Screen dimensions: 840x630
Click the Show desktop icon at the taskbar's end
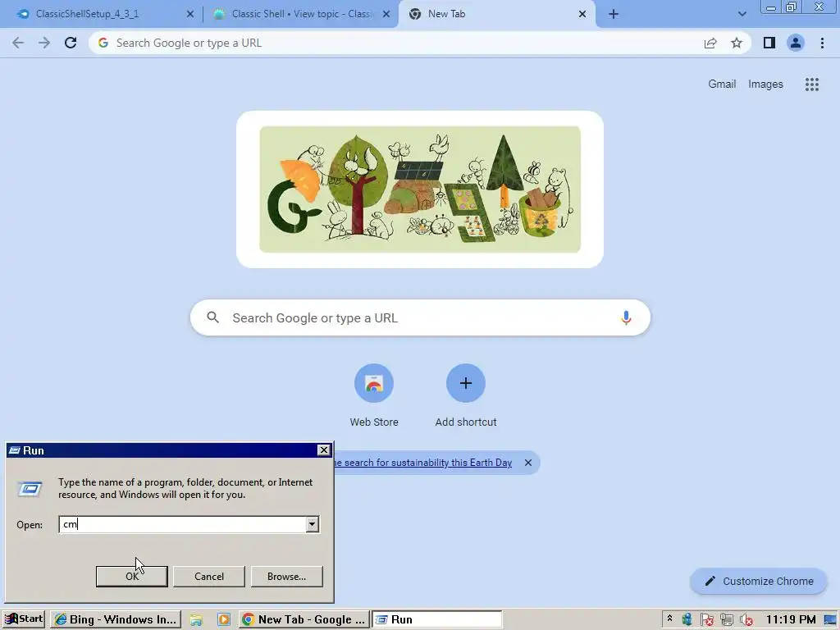click(x=831, y=620)
